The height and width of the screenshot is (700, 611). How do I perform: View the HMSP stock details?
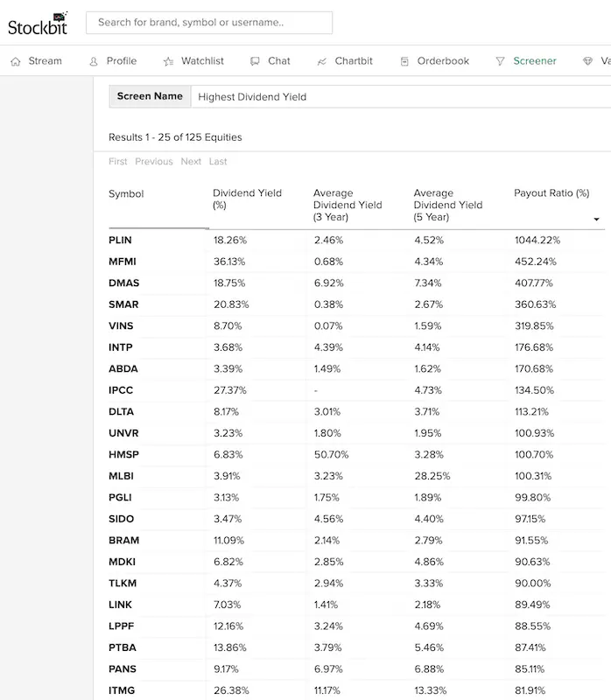[123, 454]
